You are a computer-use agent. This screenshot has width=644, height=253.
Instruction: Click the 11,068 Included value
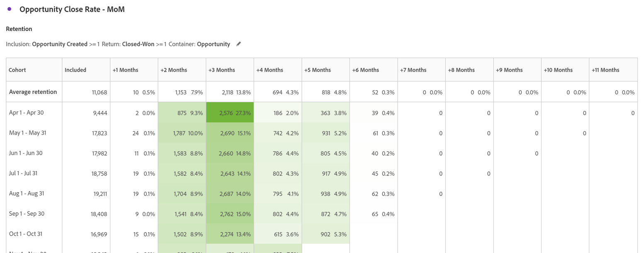pyautogui.click(x=99, y=92)
